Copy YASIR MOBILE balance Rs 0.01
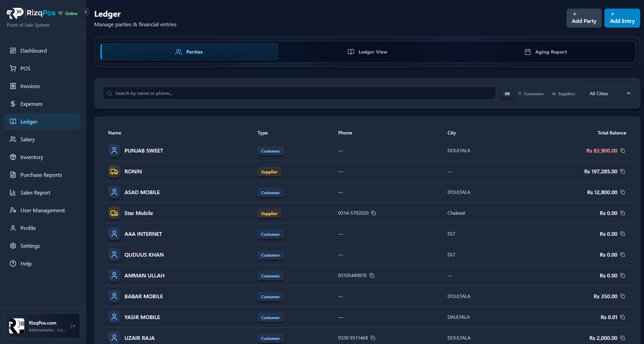The image size is (644, 344). click(623, 317)
